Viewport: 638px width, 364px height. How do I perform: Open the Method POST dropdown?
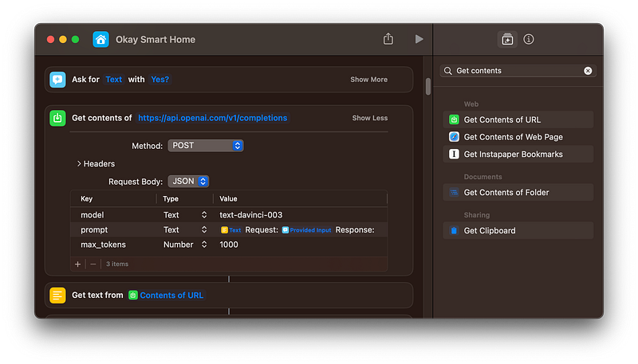[206, 146]
